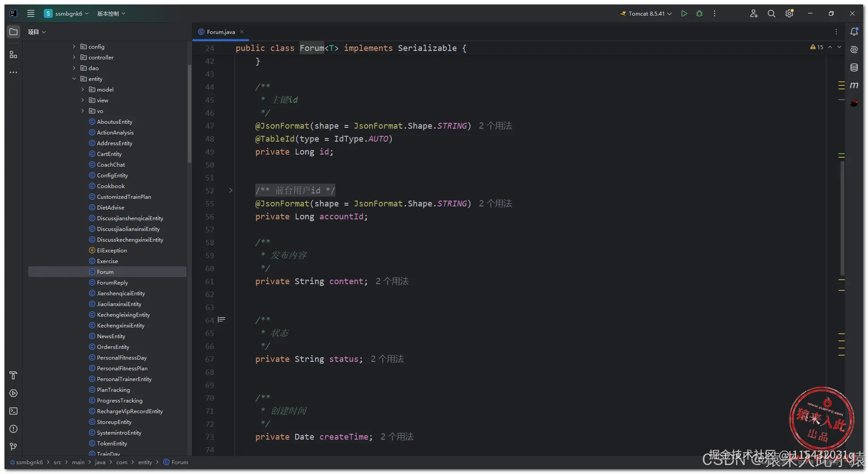Open ForumReply in the project tree
Screen dimensions: 868x474
(112, 282)
